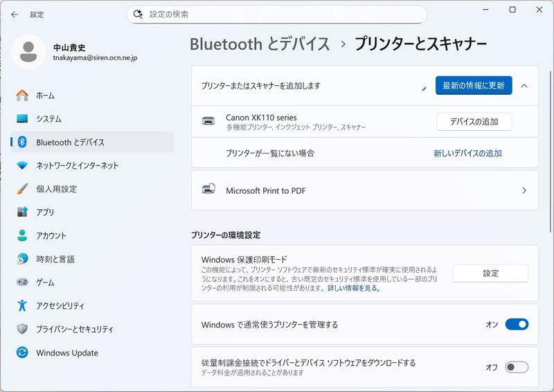Screen dimensions: 554x392
Task: Click the account email tnakayama@siren.ocn.ne.jp
Action: point(95,57)
